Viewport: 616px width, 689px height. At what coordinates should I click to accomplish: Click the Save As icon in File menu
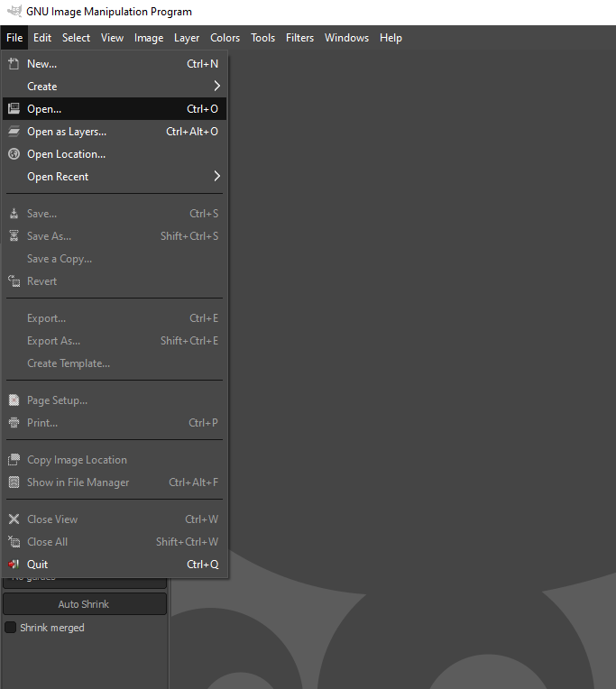(x=14, y=236)
